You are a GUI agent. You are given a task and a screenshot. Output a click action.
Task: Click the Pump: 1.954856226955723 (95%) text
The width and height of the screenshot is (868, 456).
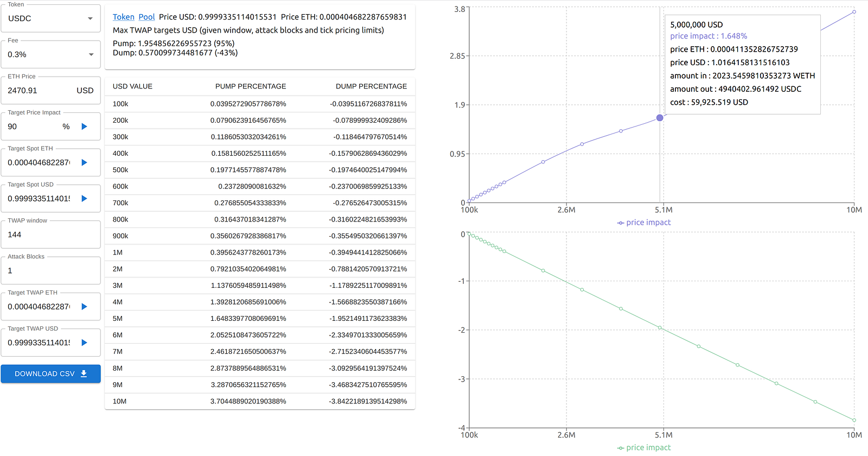(x=174, y=43)
